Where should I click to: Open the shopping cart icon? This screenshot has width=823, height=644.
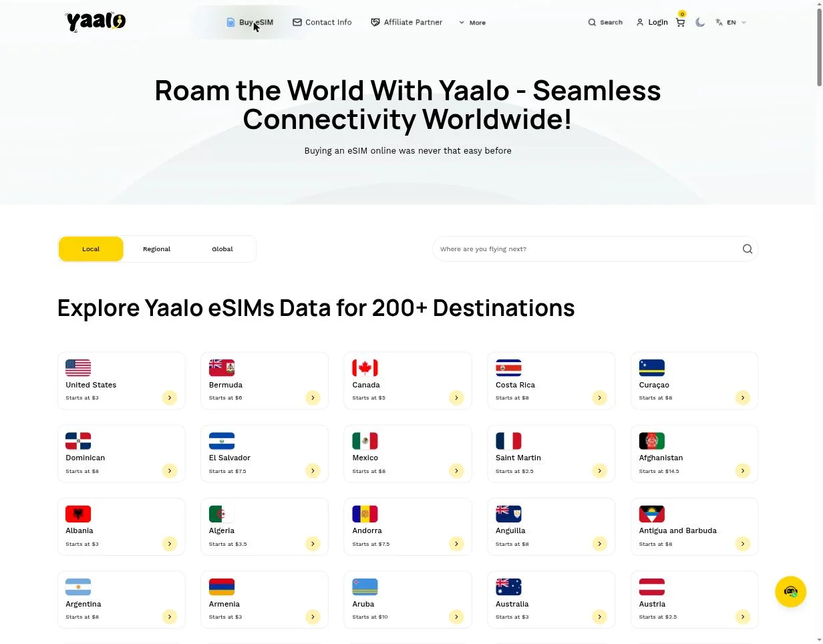(x=680, y=22)
